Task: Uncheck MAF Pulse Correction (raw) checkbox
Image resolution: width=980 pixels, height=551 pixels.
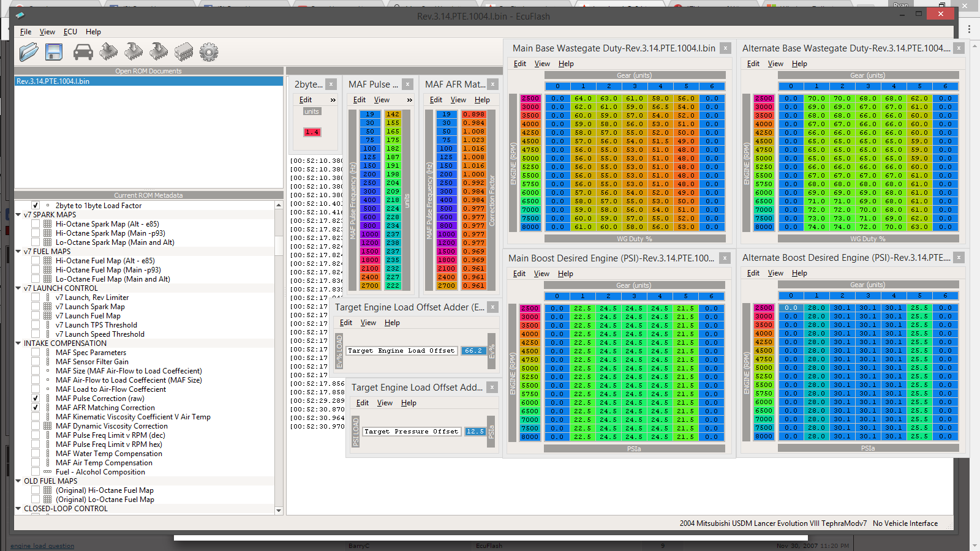Action: (36, 399)
